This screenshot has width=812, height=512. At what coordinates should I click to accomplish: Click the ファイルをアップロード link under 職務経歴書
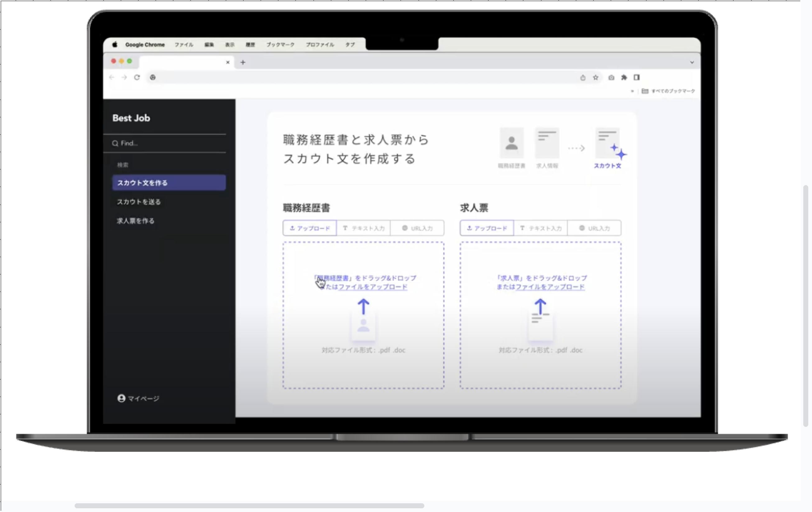pyautogui.click(x=373, y=287)
